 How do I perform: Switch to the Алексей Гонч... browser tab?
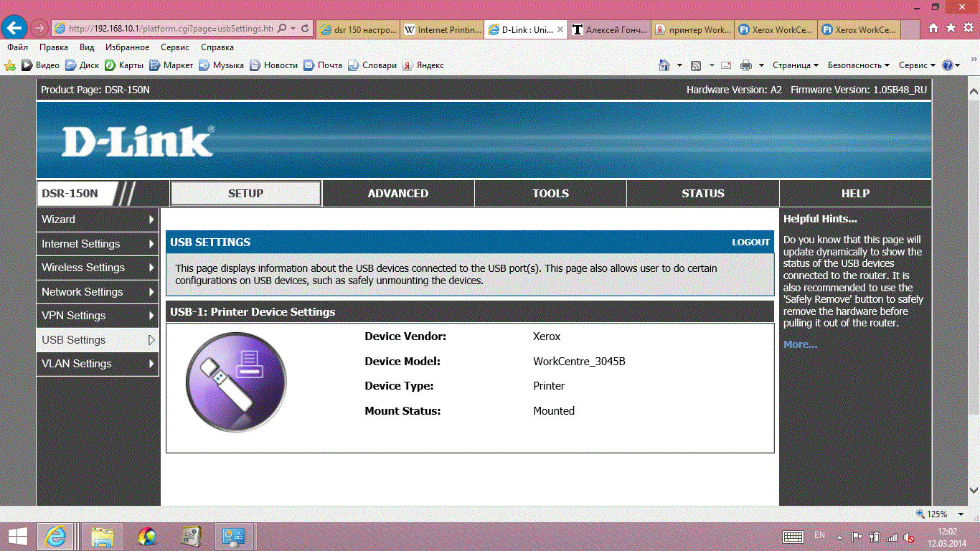pyautogui.click(x=609, y=29)
